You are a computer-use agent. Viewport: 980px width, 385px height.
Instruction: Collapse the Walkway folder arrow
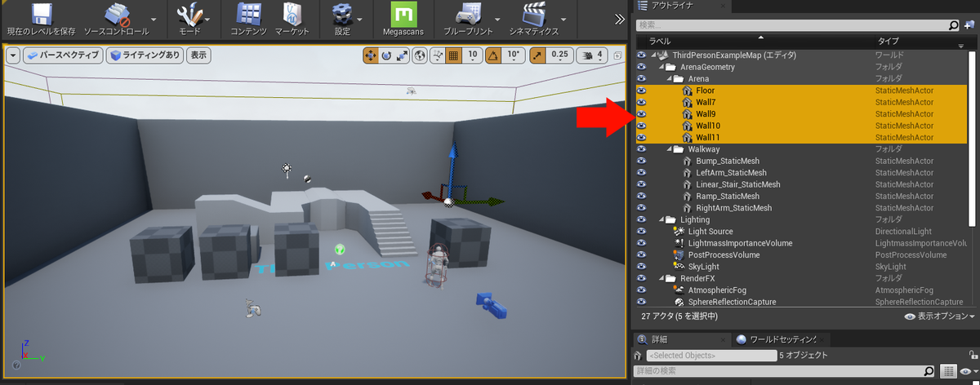point(670,149)
